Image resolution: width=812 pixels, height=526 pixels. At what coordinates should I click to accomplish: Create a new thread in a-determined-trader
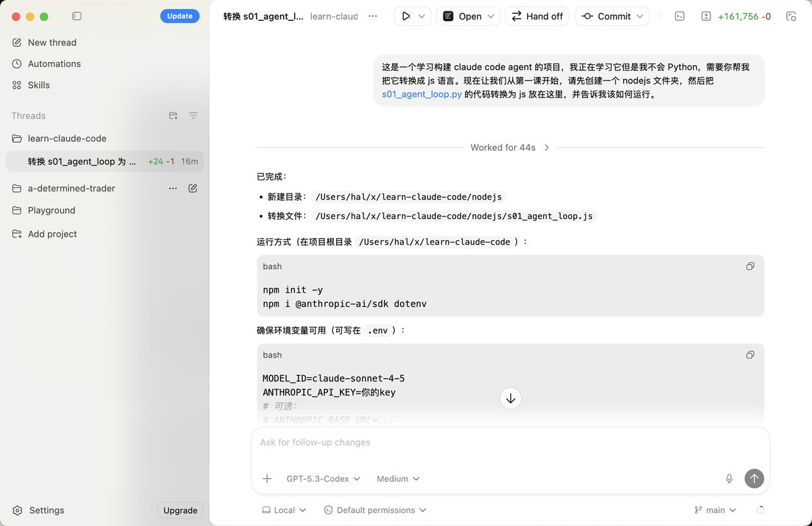[193, 189]
